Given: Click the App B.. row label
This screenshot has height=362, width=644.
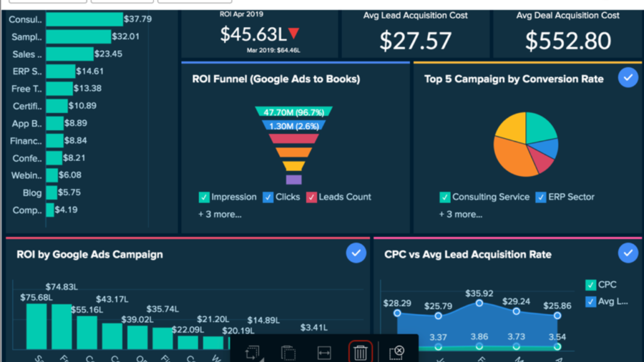Looking at the screenshot, I should tap(26, 124).
